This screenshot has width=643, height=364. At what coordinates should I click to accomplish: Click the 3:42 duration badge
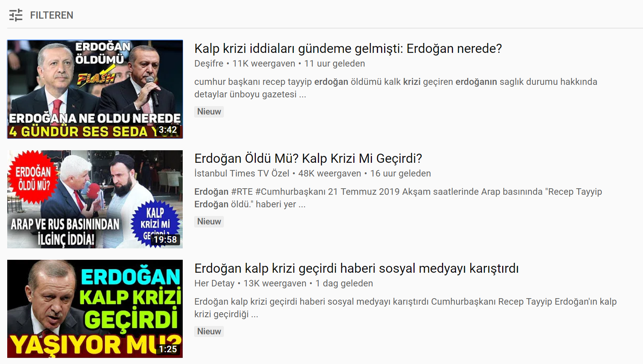[168, 130]
